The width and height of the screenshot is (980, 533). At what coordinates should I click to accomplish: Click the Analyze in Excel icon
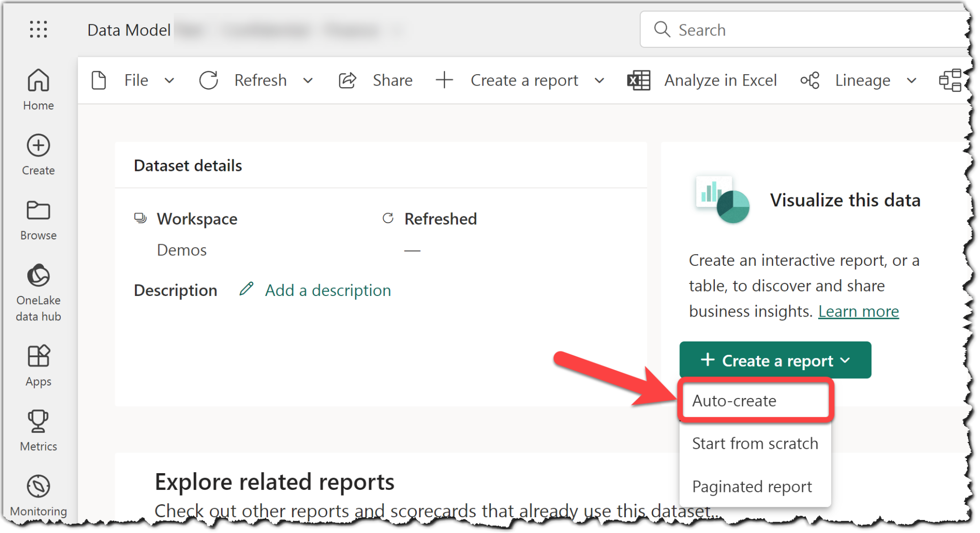638,80
